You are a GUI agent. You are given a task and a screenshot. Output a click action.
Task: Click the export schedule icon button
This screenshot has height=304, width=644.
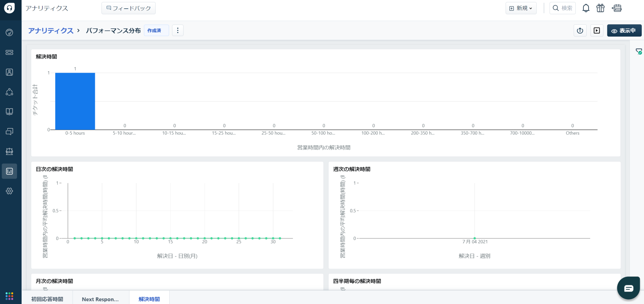tap(580, 31)
